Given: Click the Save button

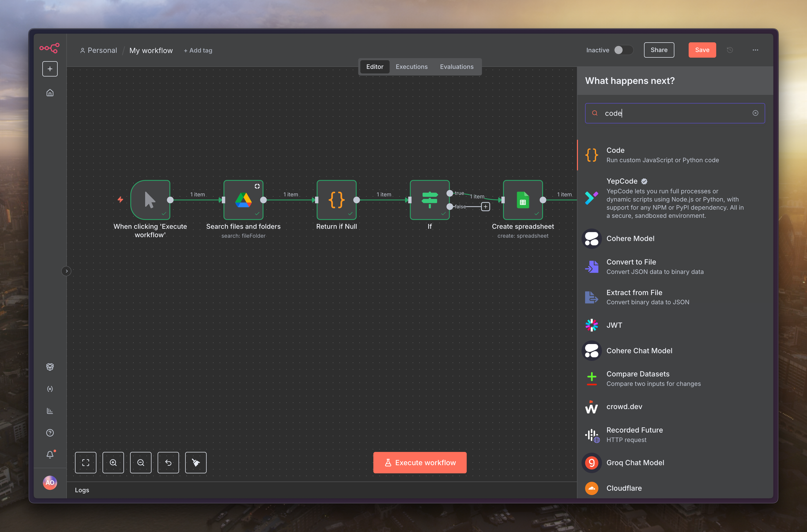Looking at the screenshot, I should [702, 50].
